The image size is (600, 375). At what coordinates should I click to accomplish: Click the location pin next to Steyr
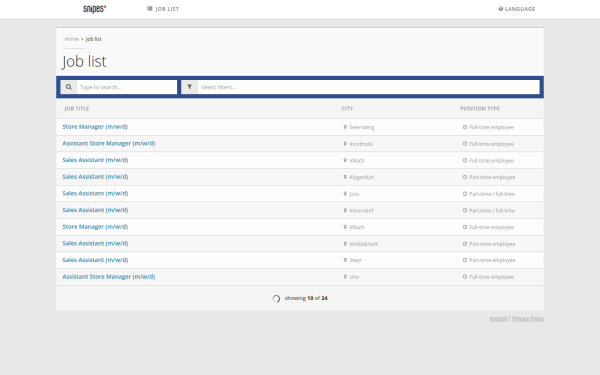(345, 260)
